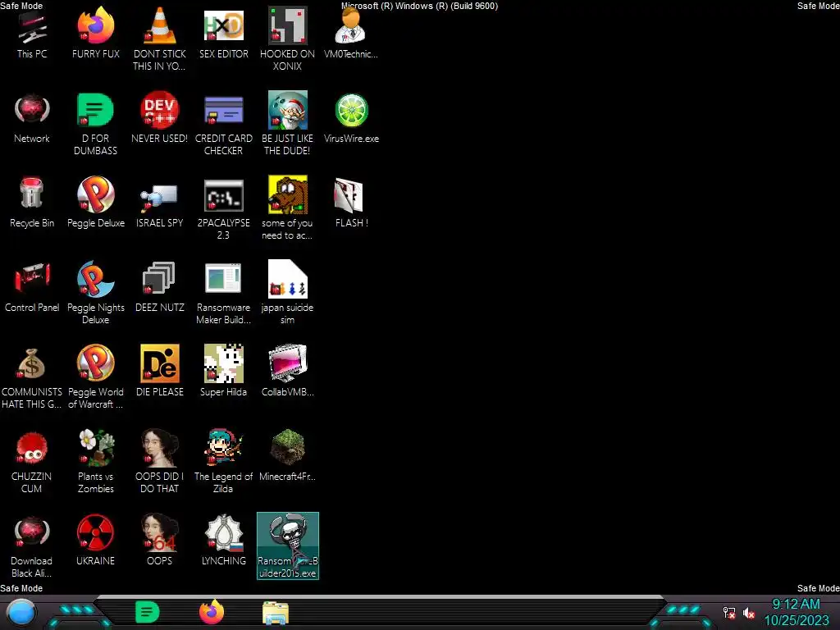The height and width of the screenshot is (630, 840).
Task: Click the date 10/25/2023 in the tray
Action: [x=797, y=620]
